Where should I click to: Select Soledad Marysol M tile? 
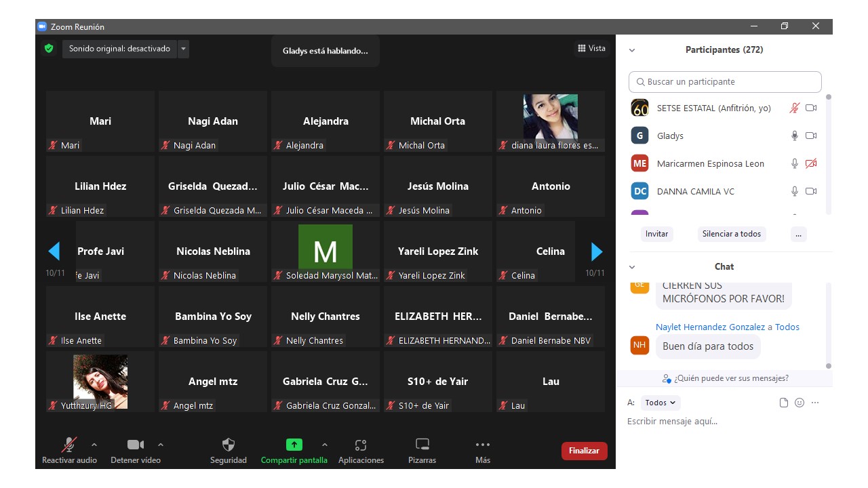(325, 251)
